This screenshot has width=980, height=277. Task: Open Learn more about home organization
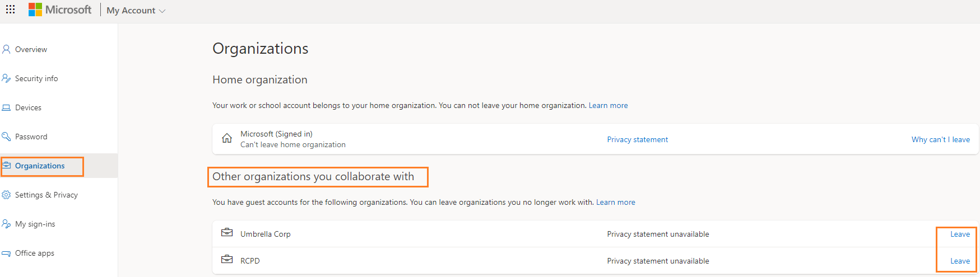click(x=608, y=105)
